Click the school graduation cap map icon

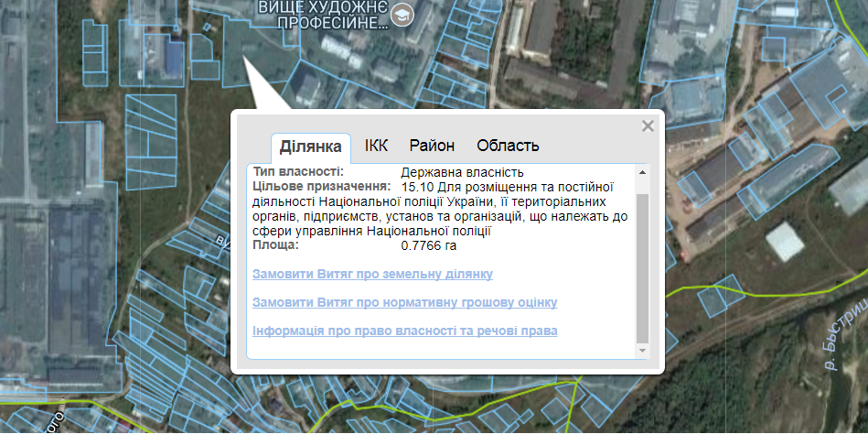click(x=402, y=15)
